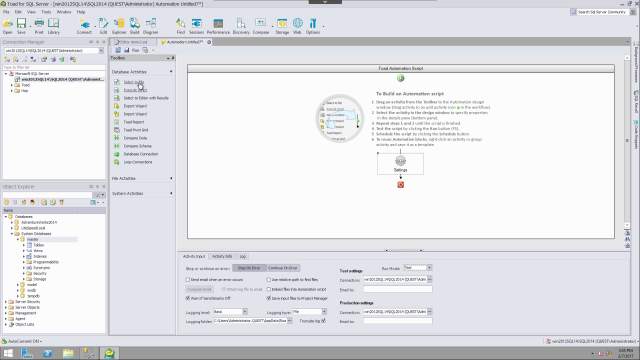Toggle the Truncate log checkbox
Image resolution: width=640 pixels, height=360 pixels.
323,321
